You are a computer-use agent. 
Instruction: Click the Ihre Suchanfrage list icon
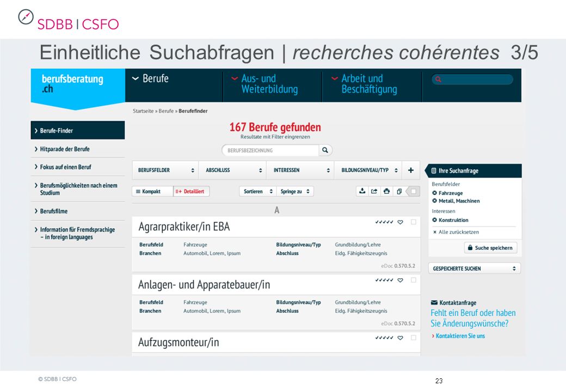pyautogui.click(x=434, y=171)
